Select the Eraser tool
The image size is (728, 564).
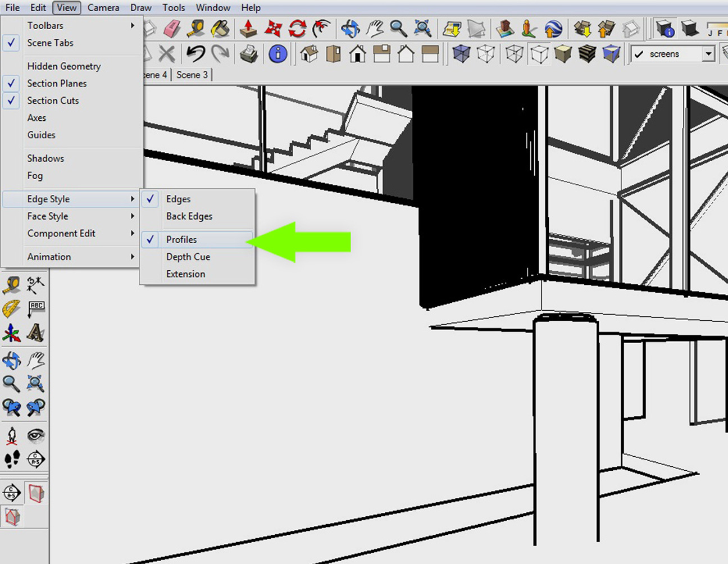pos(172,27)
